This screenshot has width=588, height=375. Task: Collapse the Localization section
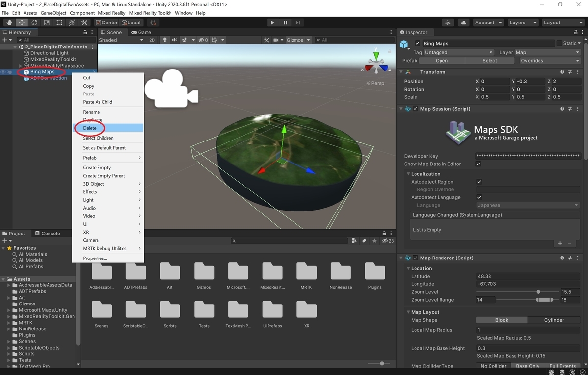408,174
